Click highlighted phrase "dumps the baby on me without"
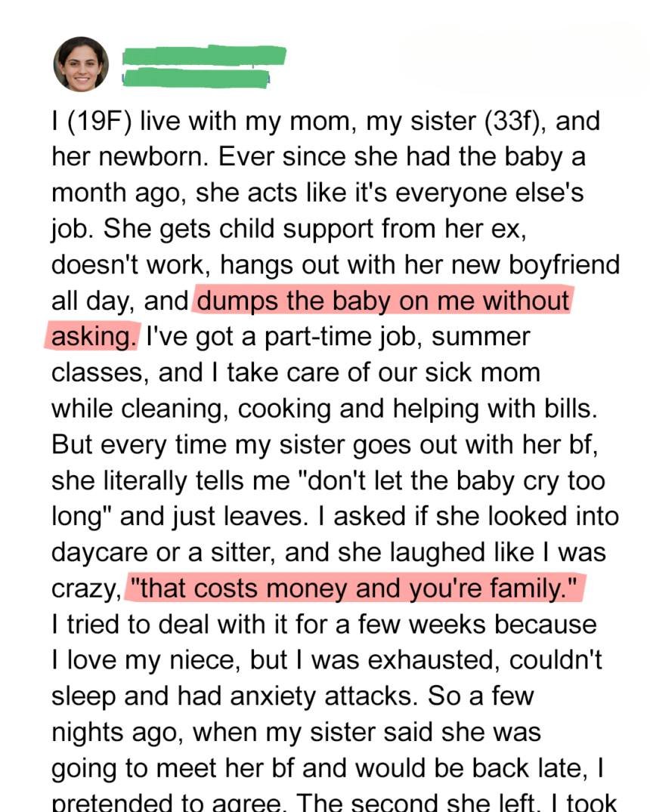 click(383, 301)
